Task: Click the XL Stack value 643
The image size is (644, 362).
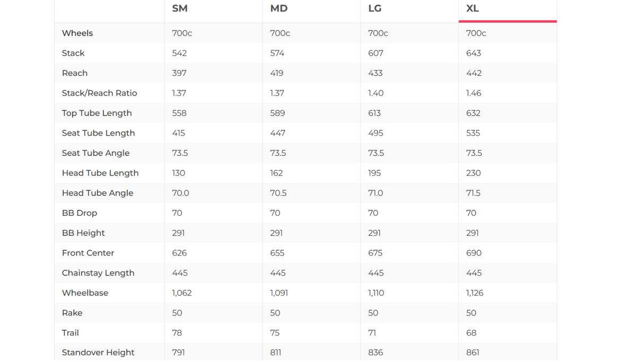Action: point(474,53)
